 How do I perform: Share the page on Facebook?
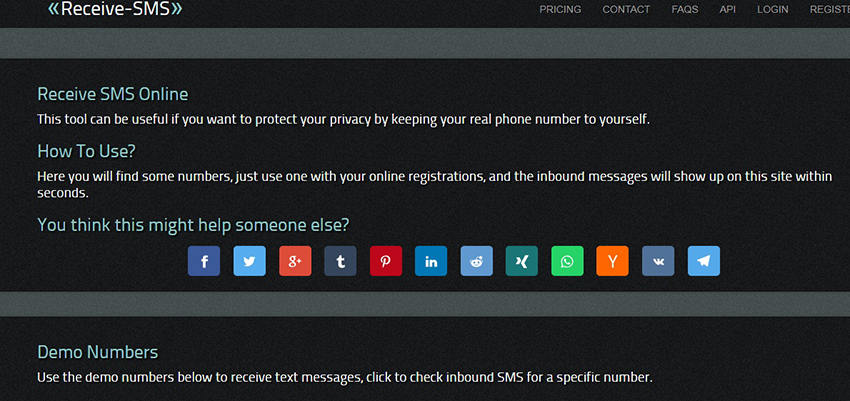204,261
